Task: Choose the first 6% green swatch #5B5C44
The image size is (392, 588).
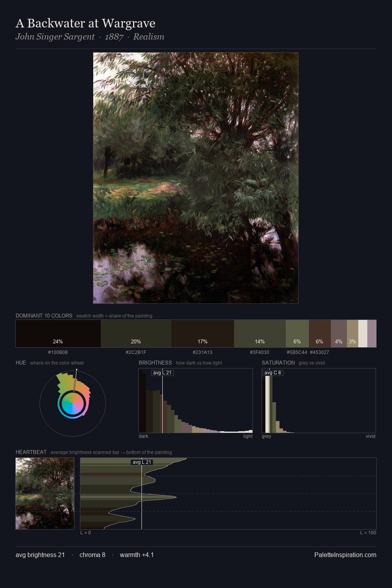Action: (x=297, y=334)
